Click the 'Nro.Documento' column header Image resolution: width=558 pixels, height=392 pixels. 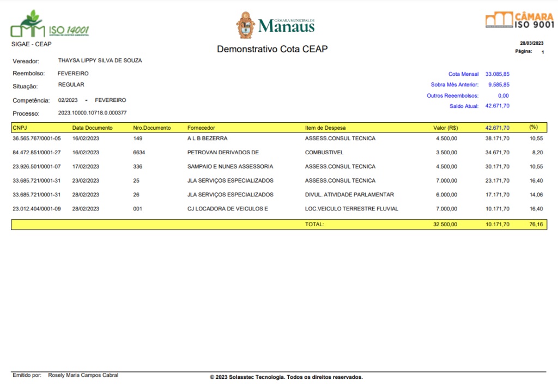[152, 128]
